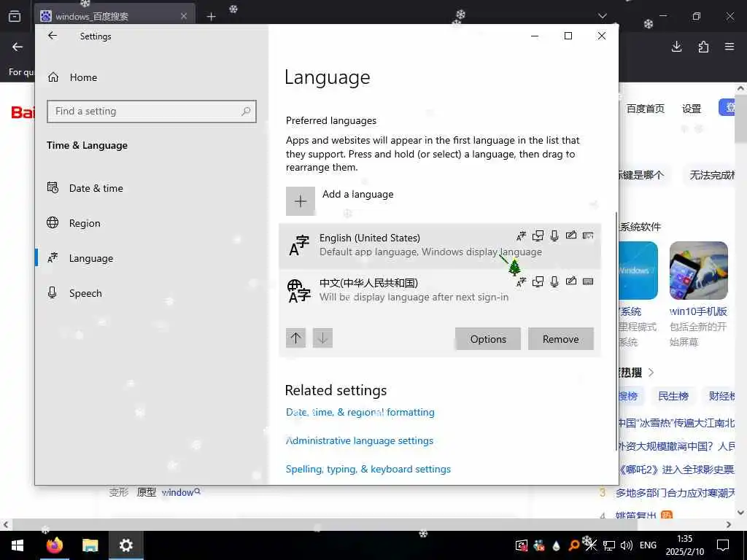Open a new browser tab with plus
Viewport: 747px width, 560px height.
click(x=211, y=17)
